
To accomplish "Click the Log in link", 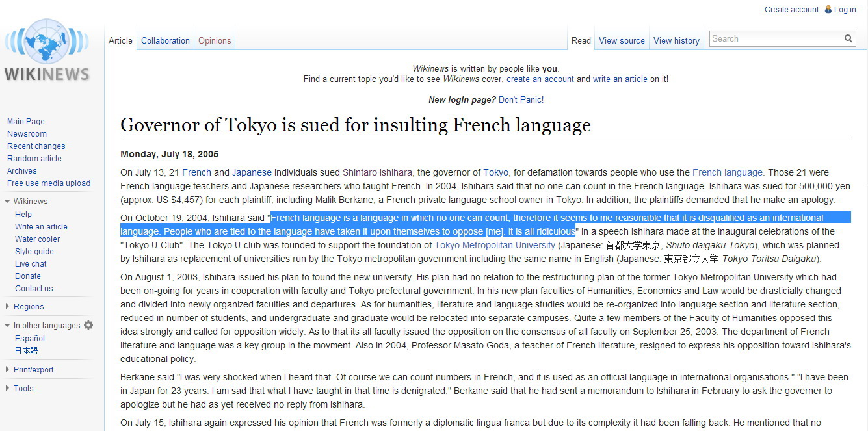I will [845, 10].
